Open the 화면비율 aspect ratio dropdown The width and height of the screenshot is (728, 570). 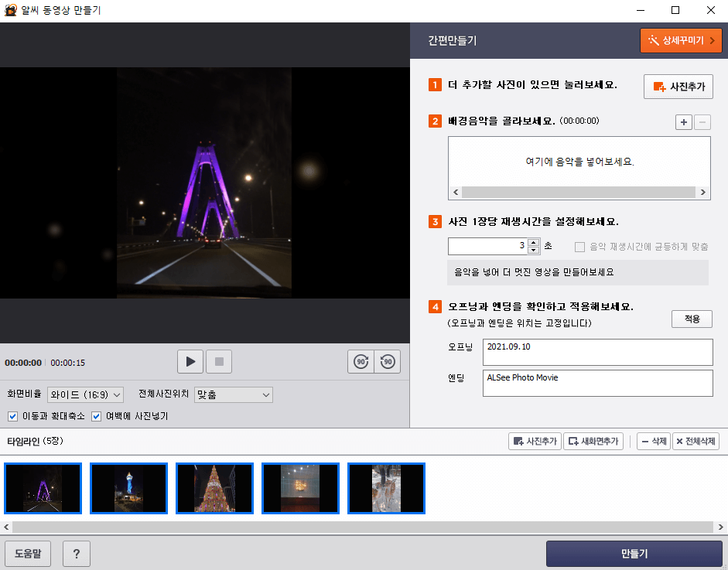(85, 394)
